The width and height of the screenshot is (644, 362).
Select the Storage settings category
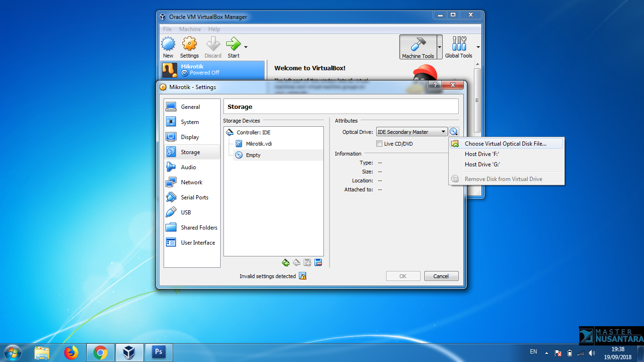191,152
